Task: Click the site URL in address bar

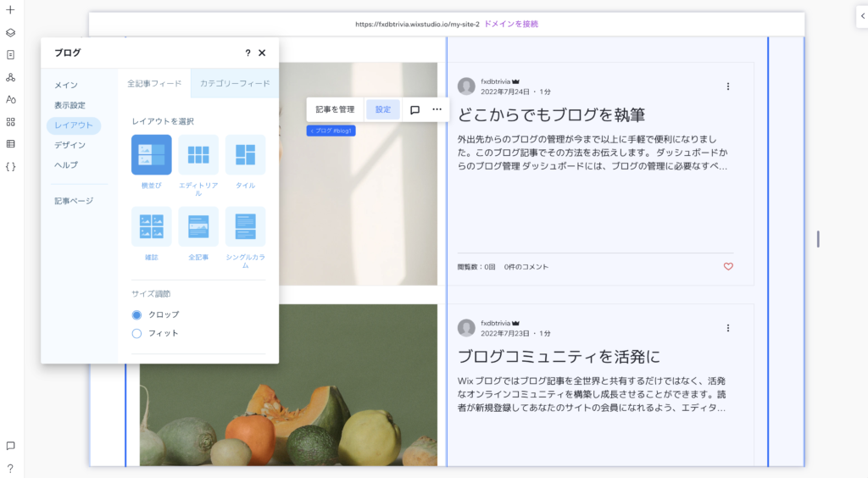Action: [x=417, y=25]
